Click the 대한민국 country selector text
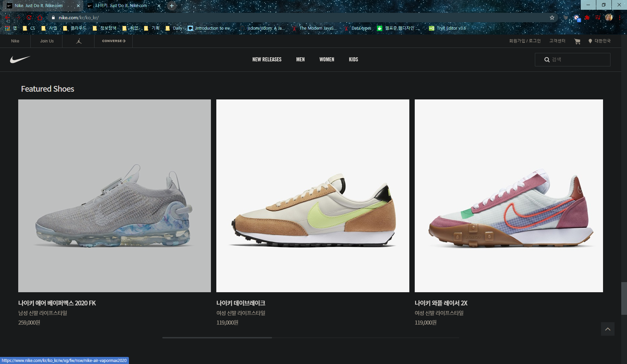Screen dimensions: 627x364 tap(602, 41)
